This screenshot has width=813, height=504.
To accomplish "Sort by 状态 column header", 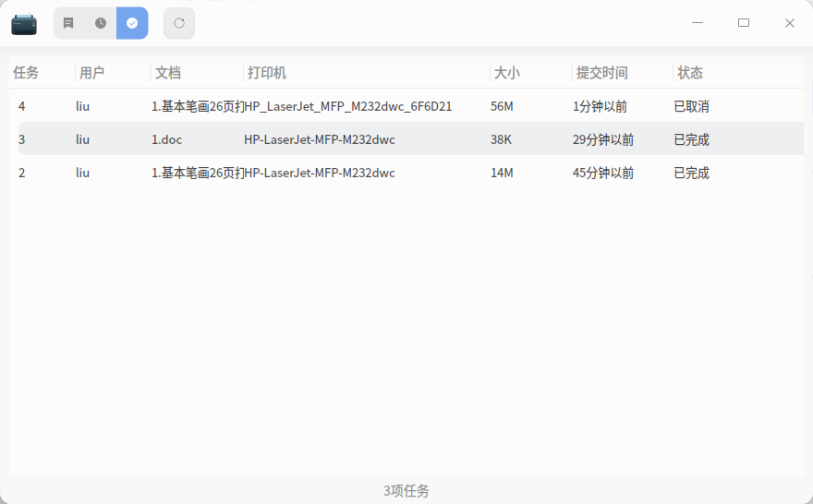I will pyautogui.click(x=690, y=73).
